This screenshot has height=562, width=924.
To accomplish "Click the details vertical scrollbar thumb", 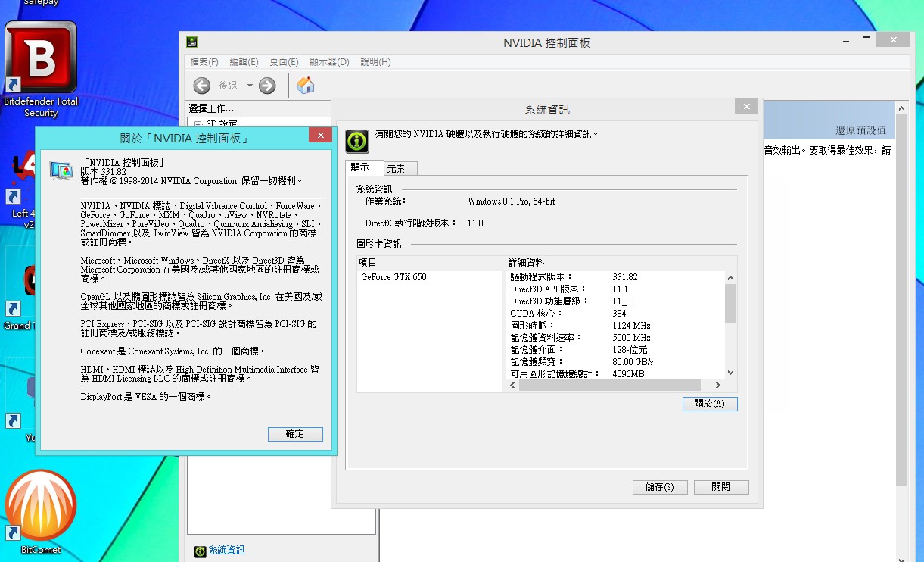I will point(730,303).
